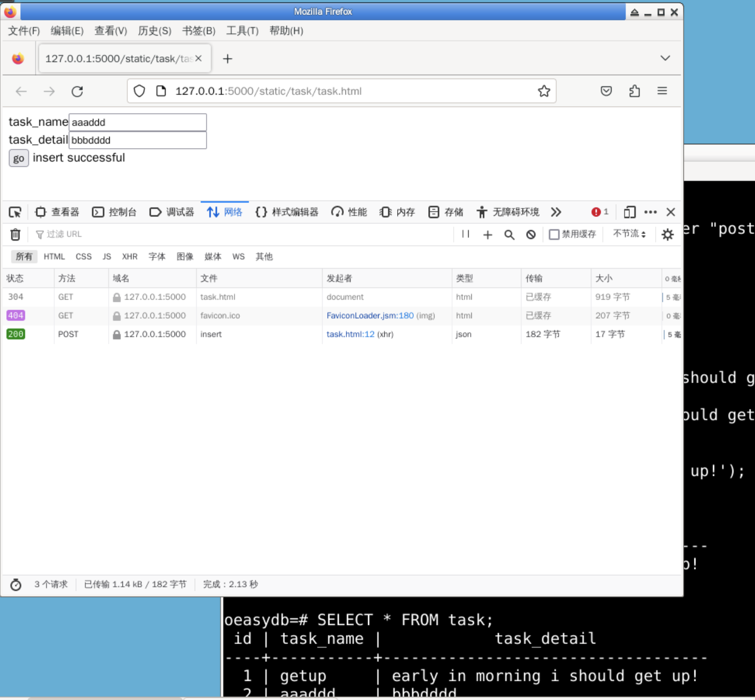
Task: Click the element picker icon in devtools
Action: pyautogui.click(x=15, y=212)
